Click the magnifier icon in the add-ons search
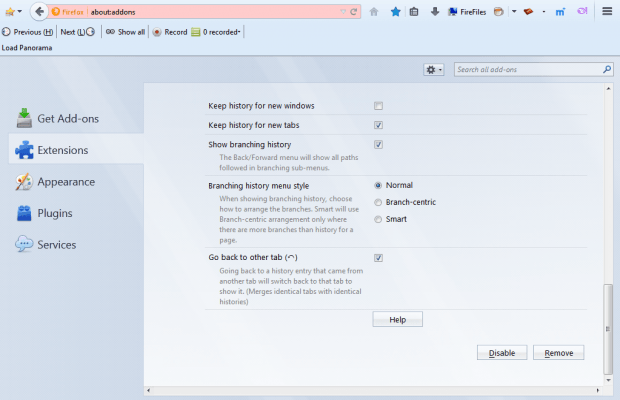Screen dimensions: 620x400 coord(607,70)
